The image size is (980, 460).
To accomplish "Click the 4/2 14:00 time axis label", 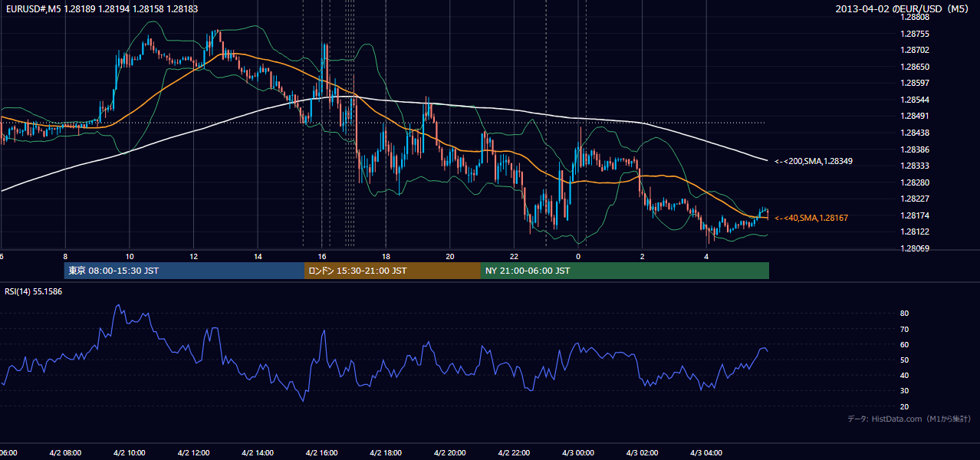I will [x=258, y=453].
